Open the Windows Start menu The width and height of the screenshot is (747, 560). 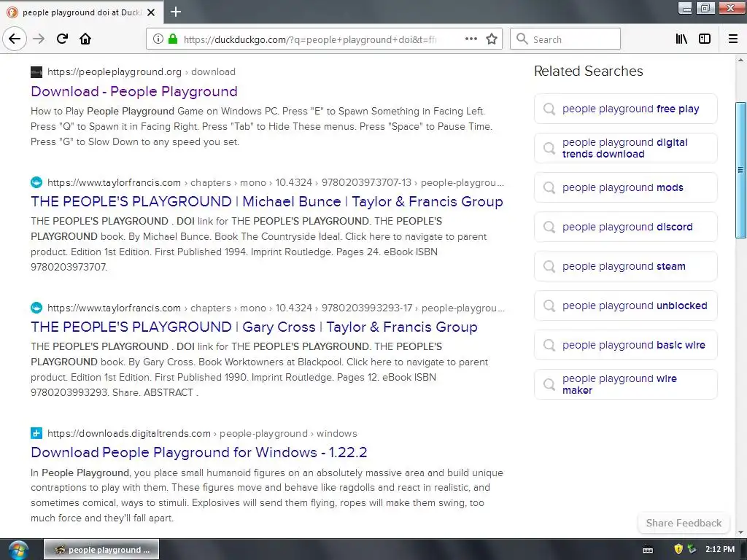(18, 550)
